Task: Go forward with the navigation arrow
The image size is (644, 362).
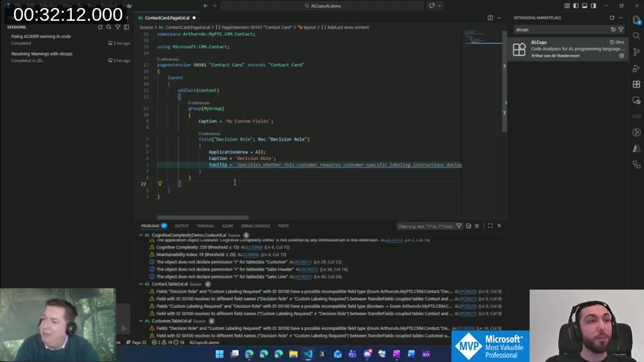Action: [215, 6]
